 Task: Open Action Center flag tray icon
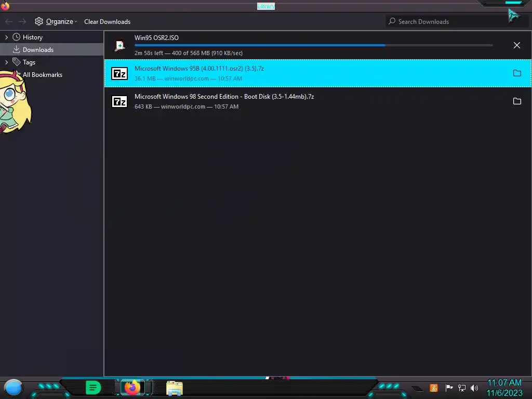click(449, 388)
